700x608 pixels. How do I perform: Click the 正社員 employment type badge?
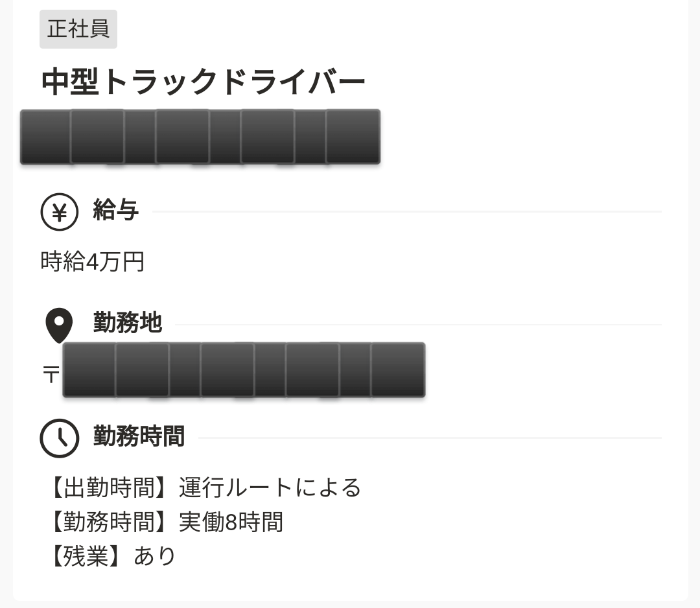tap(78, 29)
